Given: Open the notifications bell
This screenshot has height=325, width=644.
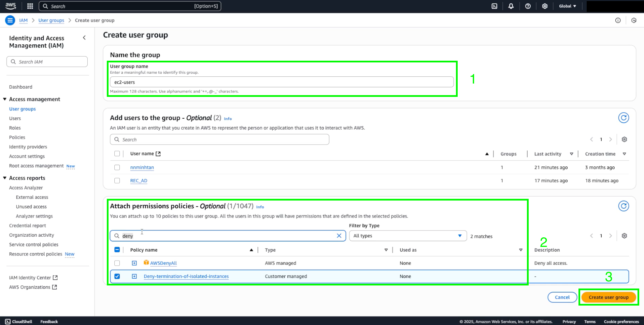Looking at the screenshot, I should click(511, 6).
